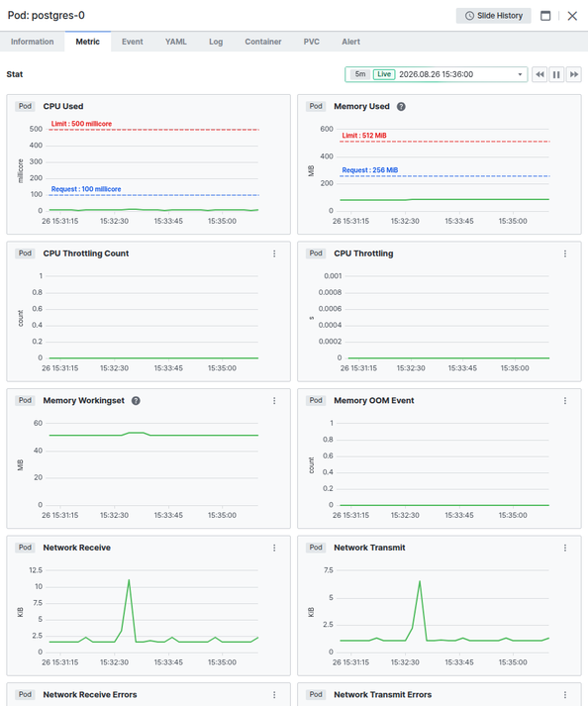Open CPU Throttling chart options menu
Screen dimensions: 588x706
click(565, 253)
